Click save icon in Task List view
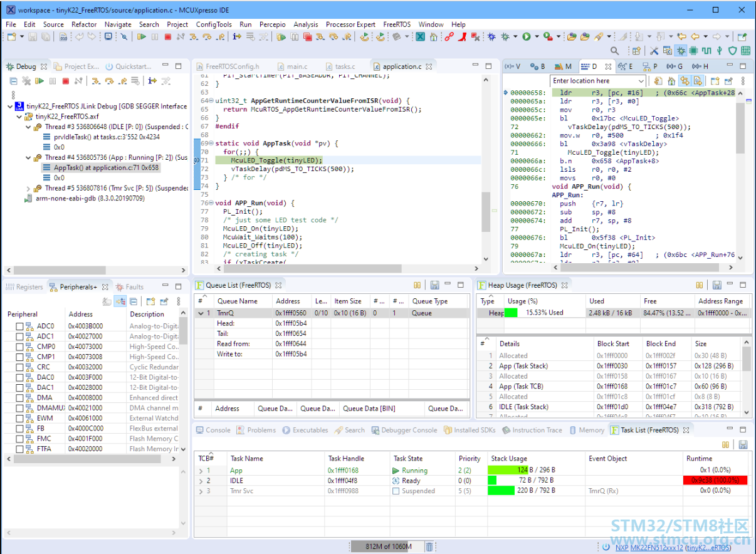Image resolution: width=756 pixels, height=554 pixels. coord(743,444)
